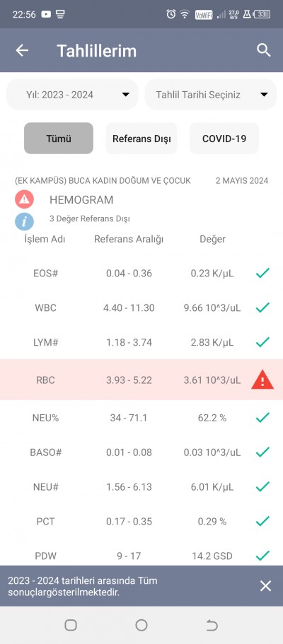Tap the green checkmark on EOS# row
283x644 pixels.
pos(262,273)
